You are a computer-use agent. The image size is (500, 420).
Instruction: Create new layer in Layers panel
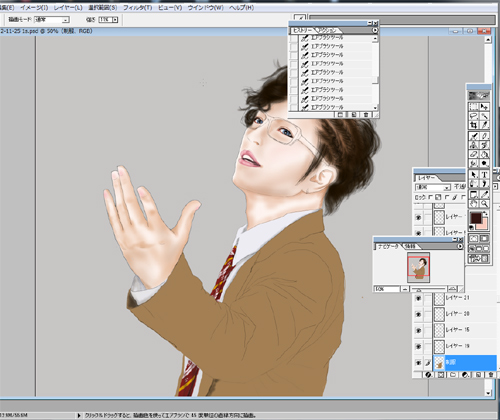pos(478,375)
